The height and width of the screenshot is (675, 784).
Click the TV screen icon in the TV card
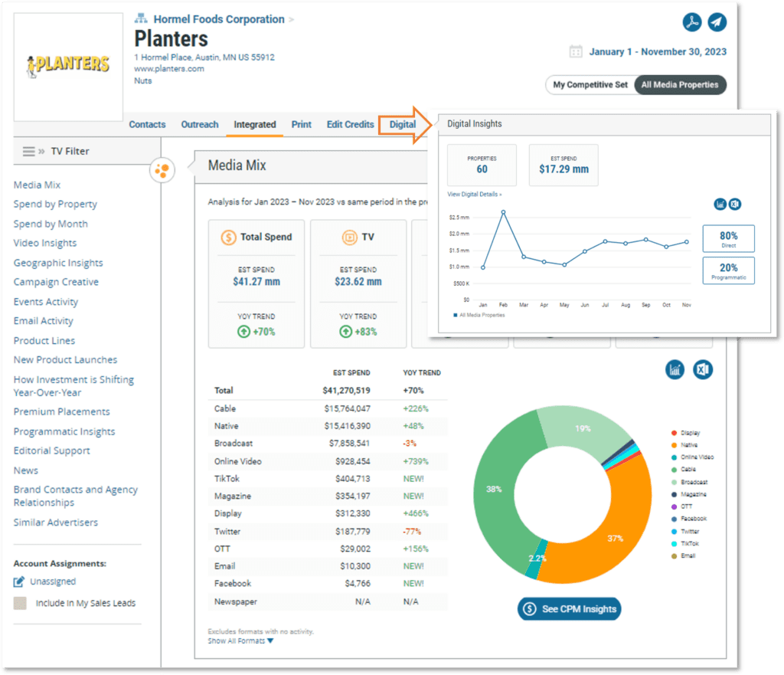[x=349, y=238]
